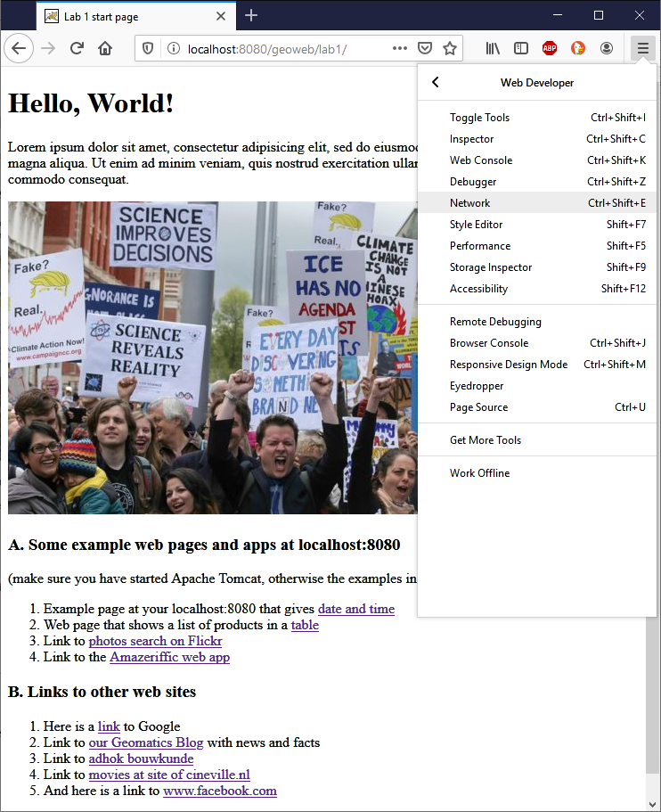The width and height of the screenshot is (661, 812).
Task: Select Network from Web Developer menu
Action: tap(470, 203)
